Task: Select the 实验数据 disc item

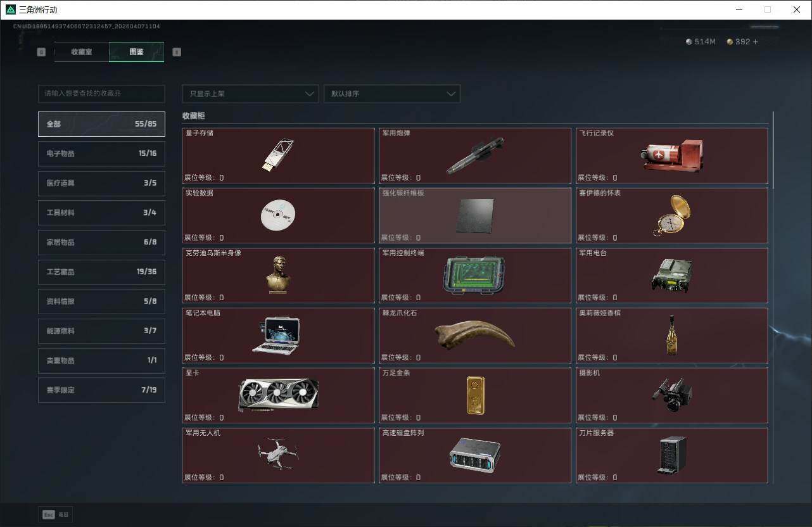Action: click(279, 215)
